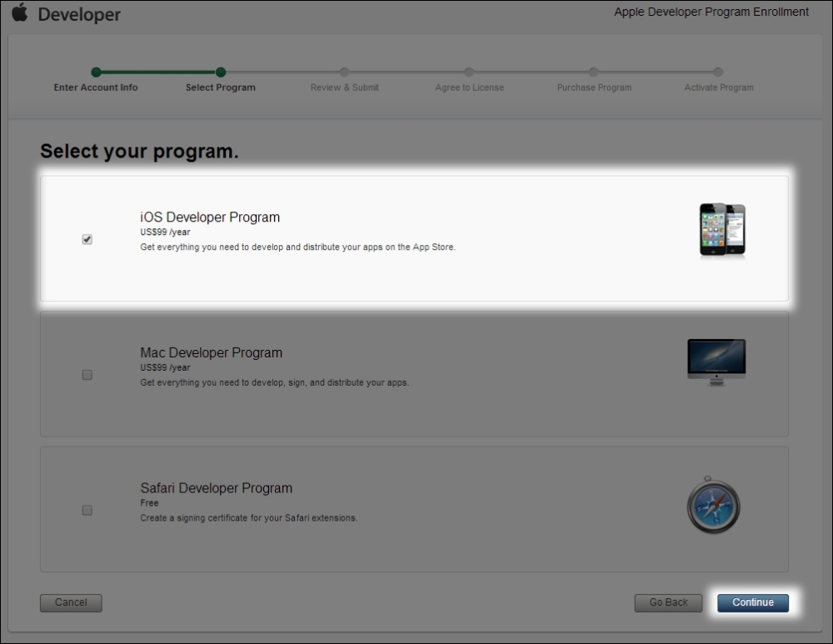Click the iMac product image

click(x=716, y=360)
